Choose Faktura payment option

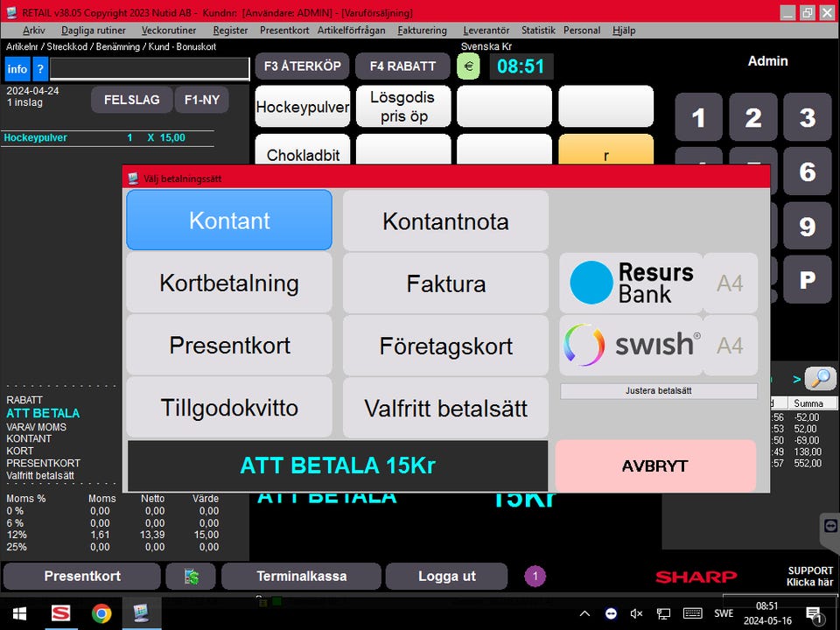tap(445, 283)
